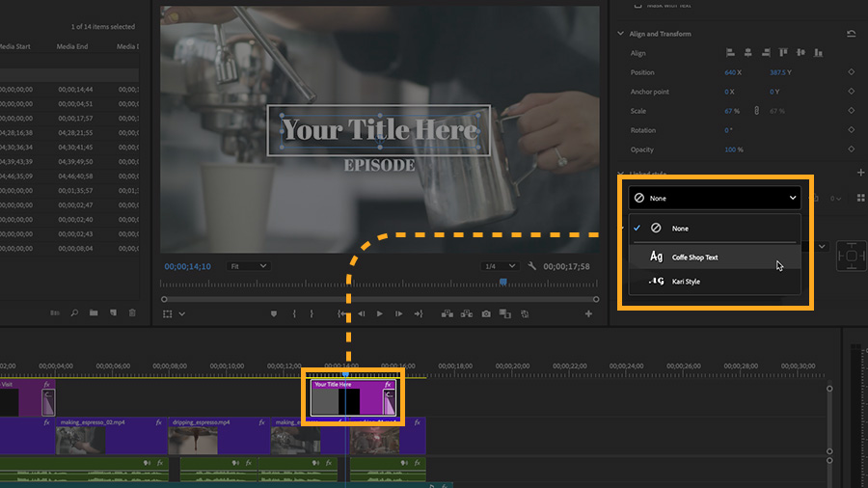Click the 00;00;14;10 playhead timecode
Image resolution: width=868 pixels, height=488 pixels.
click(188, 266)
